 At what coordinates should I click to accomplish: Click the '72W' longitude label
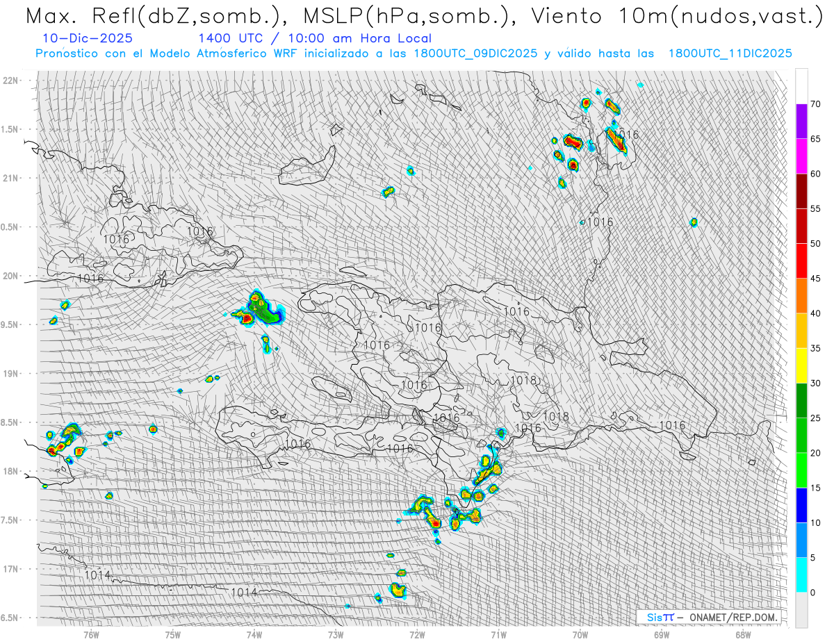pyautogui.click(x=417, y=634)
